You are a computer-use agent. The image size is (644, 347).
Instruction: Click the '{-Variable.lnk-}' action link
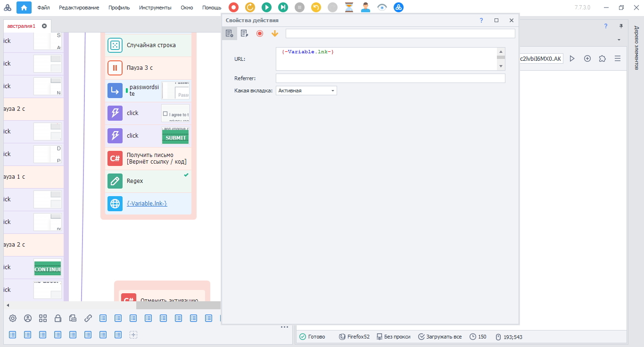pos(147,204)
